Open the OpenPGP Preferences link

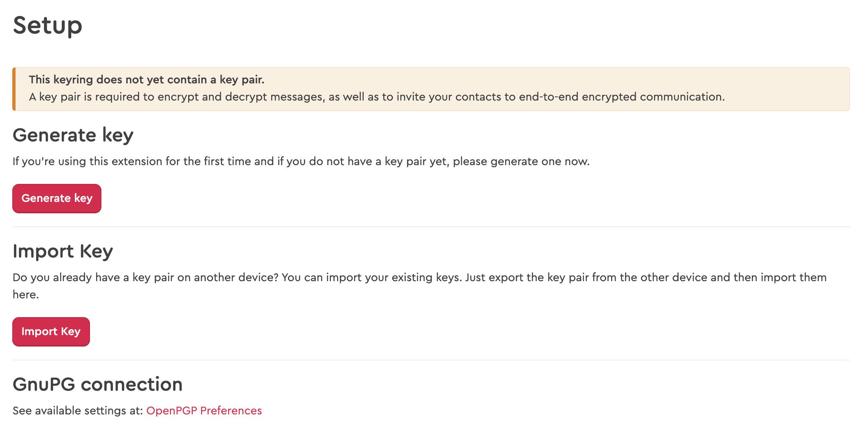(x=204, y=411)
